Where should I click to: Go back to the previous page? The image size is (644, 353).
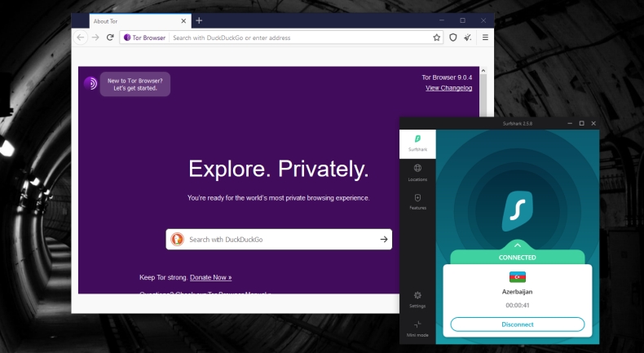(81, 38)
